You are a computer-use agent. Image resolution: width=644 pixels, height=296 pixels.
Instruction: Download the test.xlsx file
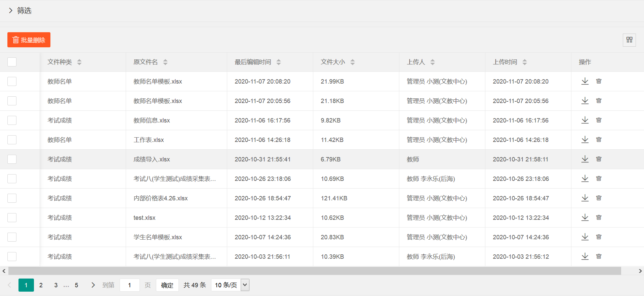tap(585, 217)
